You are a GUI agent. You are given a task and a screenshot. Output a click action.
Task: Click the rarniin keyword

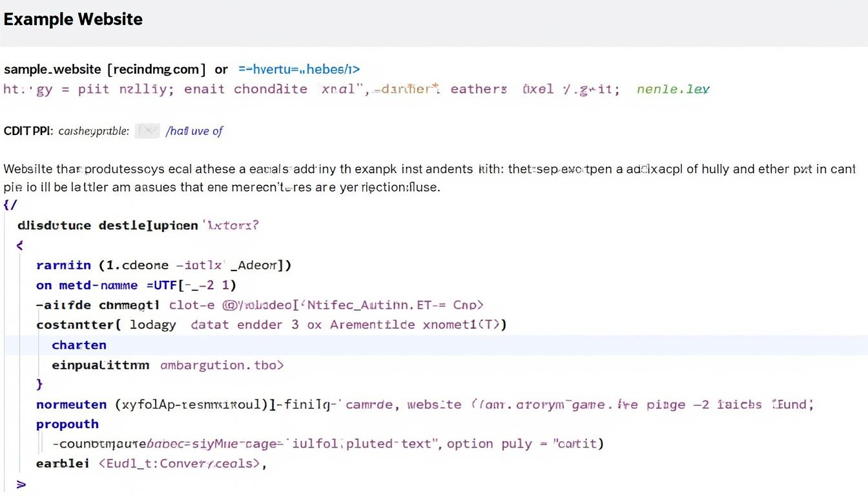point(63,265)
